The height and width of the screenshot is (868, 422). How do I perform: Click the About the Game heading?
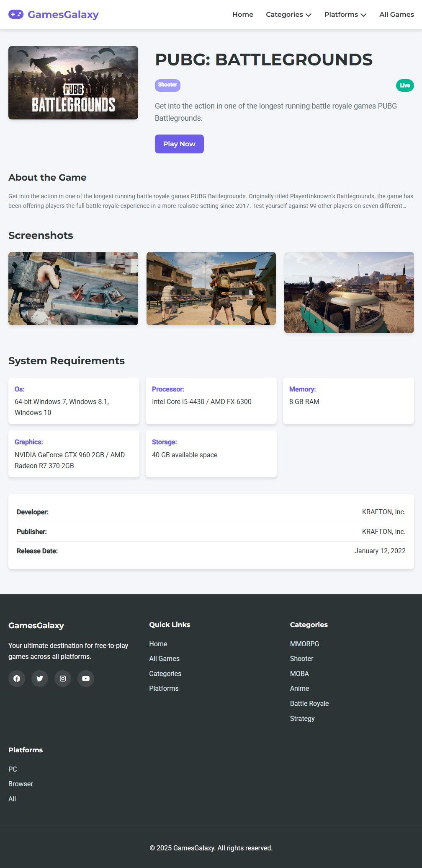point(47,177)
